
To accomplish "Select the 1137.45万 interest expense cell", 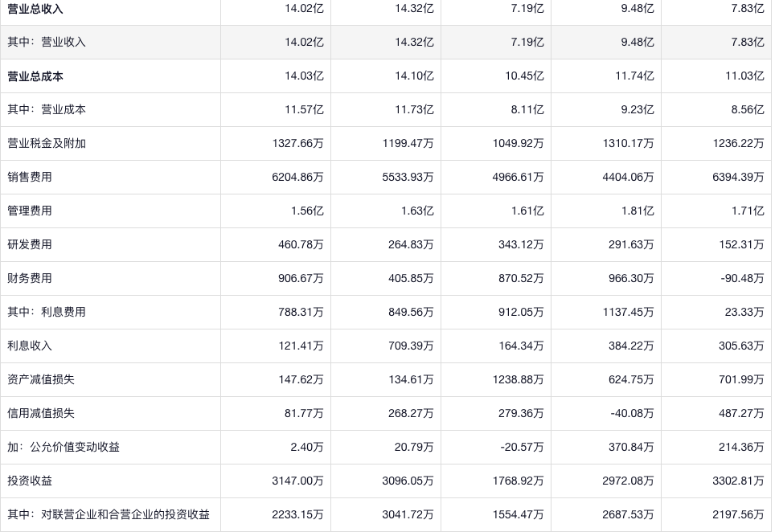I will click(628, 312).
